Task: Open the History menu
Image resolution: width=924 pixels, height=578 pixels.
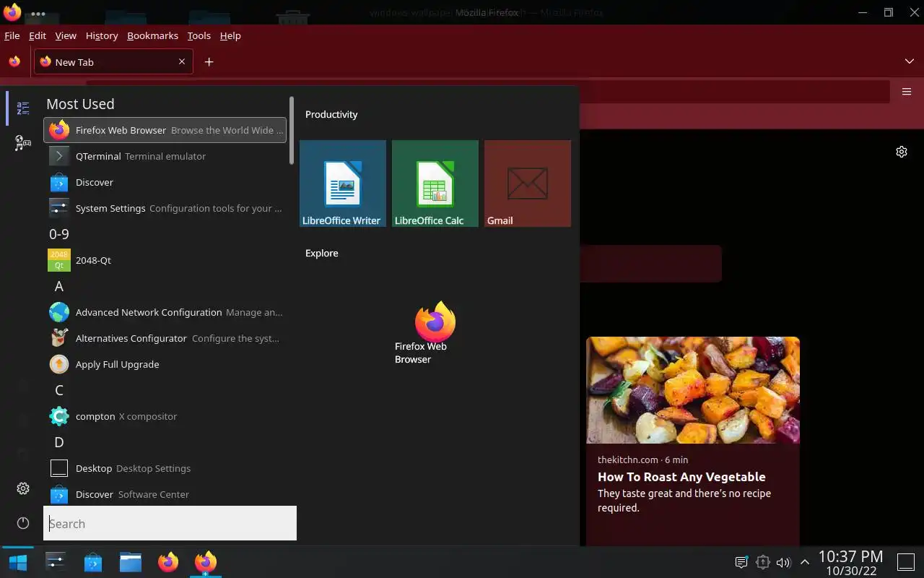Action: click(102, 35)
